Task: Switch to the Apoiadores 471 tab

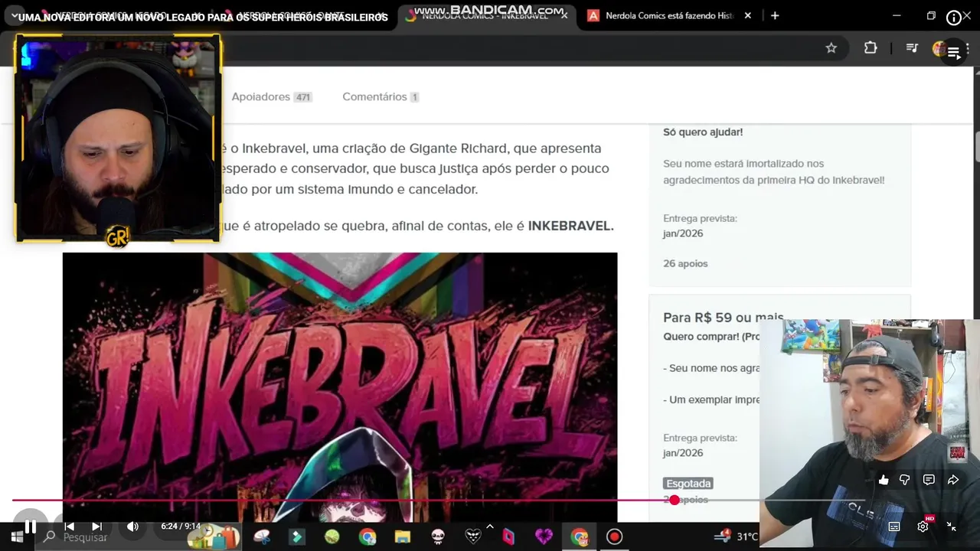Action: click(x=272, y=97)
